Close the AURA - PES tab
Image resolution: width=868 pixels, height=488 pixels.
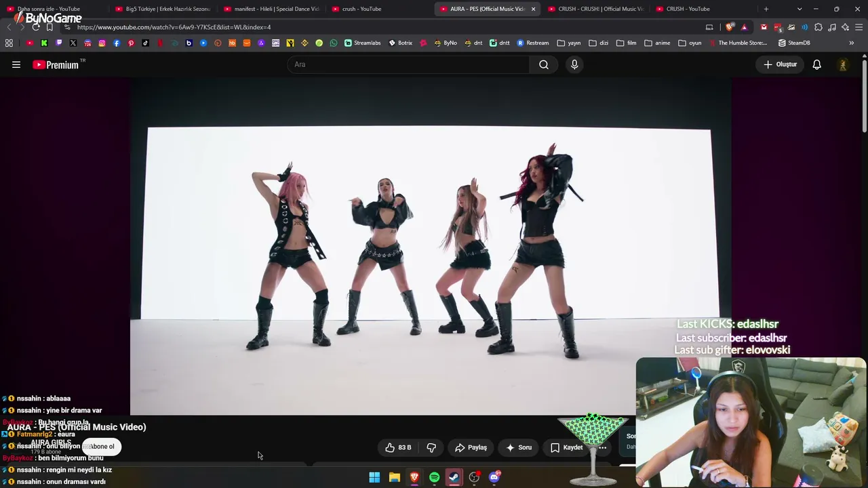pyautogui.click(x=533, y=9)
